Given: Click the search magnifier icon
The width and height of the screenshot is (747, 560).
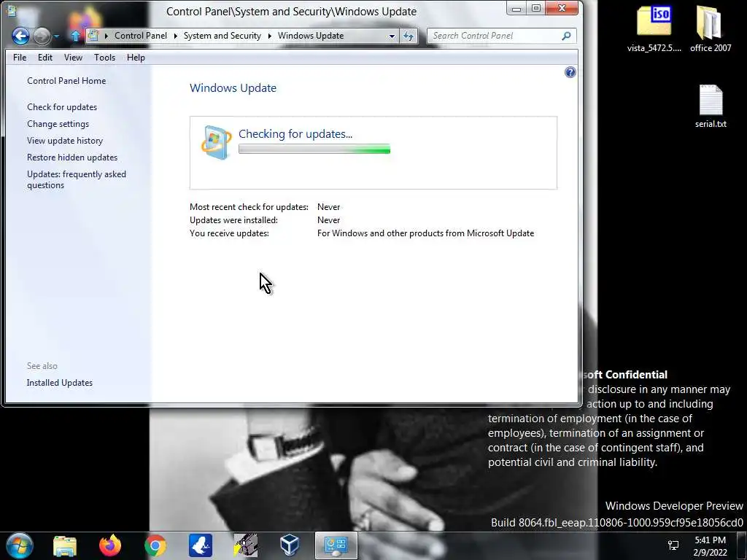Looking at the screenshot, I should click(566, 36).
